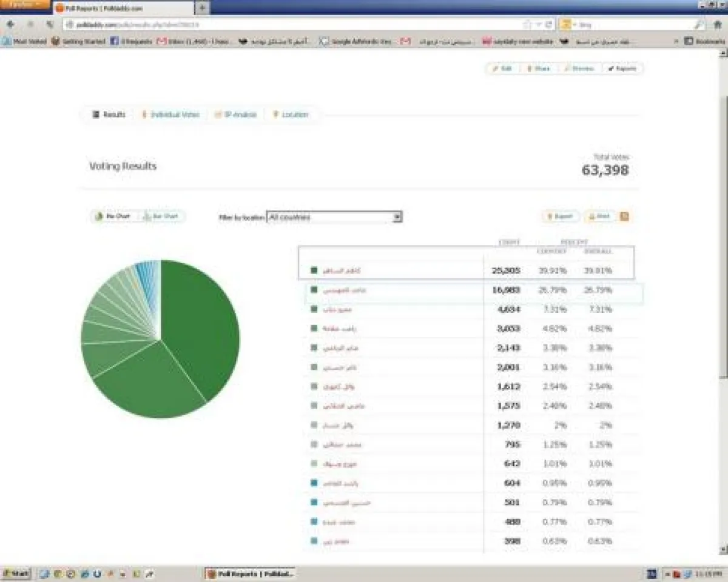Viewport: 728px width, 582px height.
Task: Expand the Bookmarks menu at far right
Action: pyautogui.click(x=704, y=41)
